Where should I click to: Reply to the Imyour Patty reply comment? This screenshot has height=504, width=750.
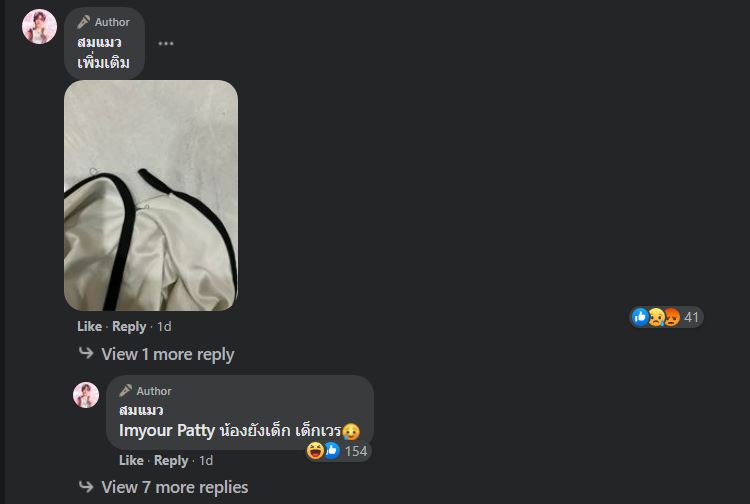(171, 460)
